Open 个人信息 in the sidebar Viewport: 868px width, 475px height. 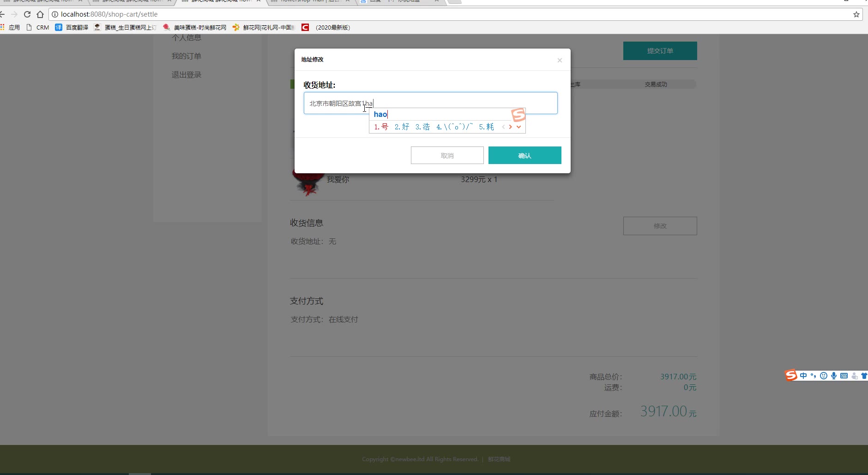coord(187,38)
